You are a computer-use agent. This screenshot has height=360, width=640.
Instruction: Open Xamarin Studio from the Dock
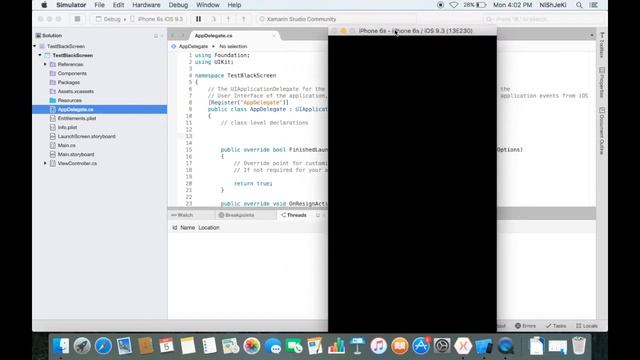click(463, 346)
